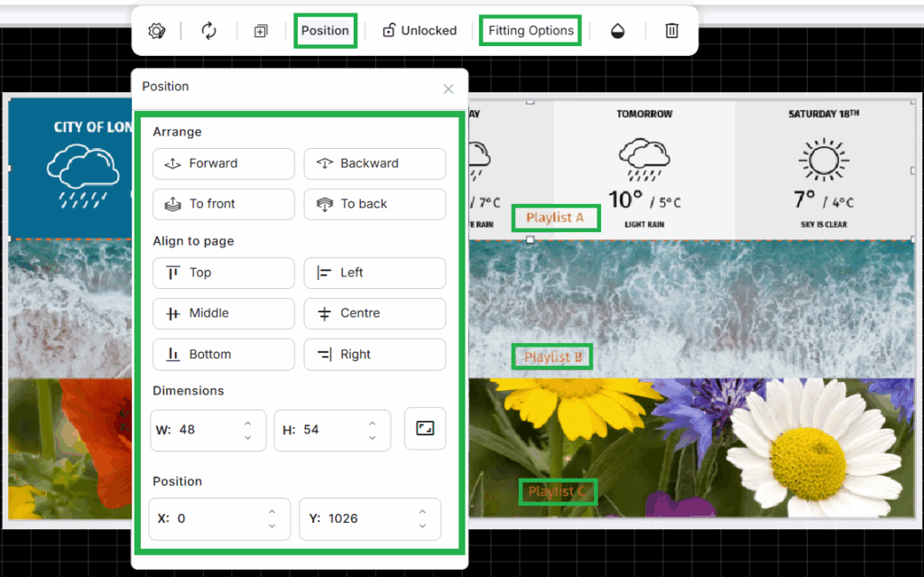Delete element using the trash icon
The width and height of the screenshot is (924, 577).
[x=672, y=31]
